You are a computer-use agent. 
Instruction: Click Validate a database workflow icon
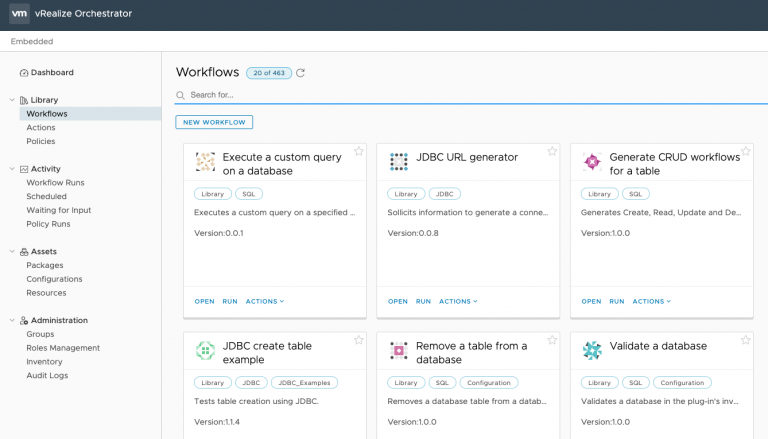(x=592, y=350)
